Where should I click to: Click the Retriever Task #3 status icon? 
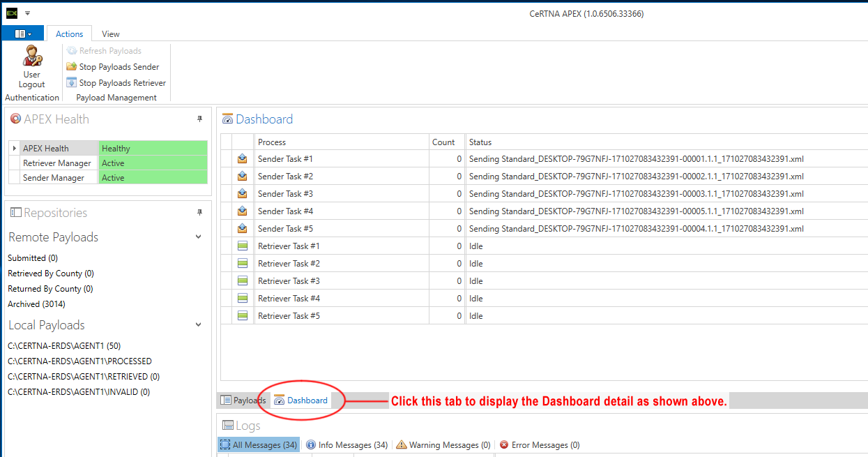point(243,281)
